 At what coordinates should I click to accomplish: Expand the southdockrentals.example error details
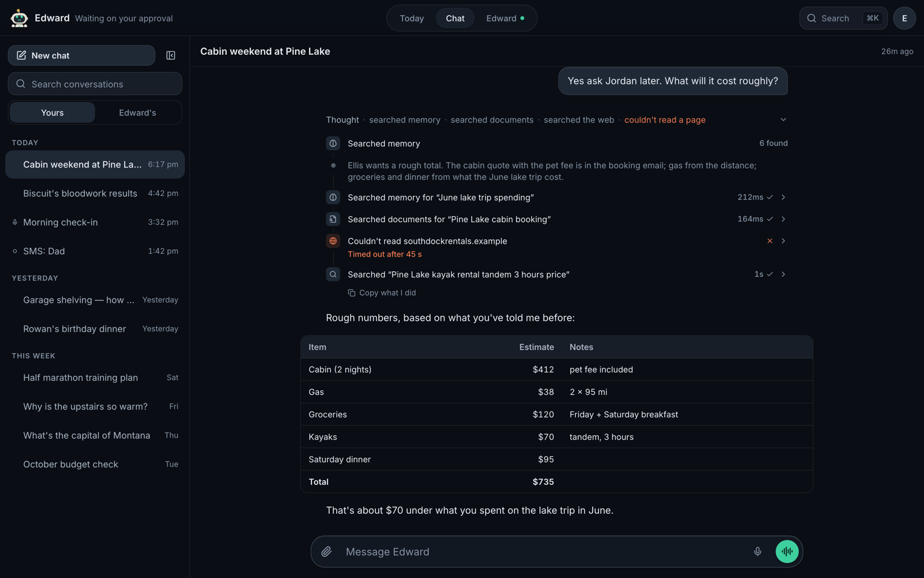(x=783, y=241)
